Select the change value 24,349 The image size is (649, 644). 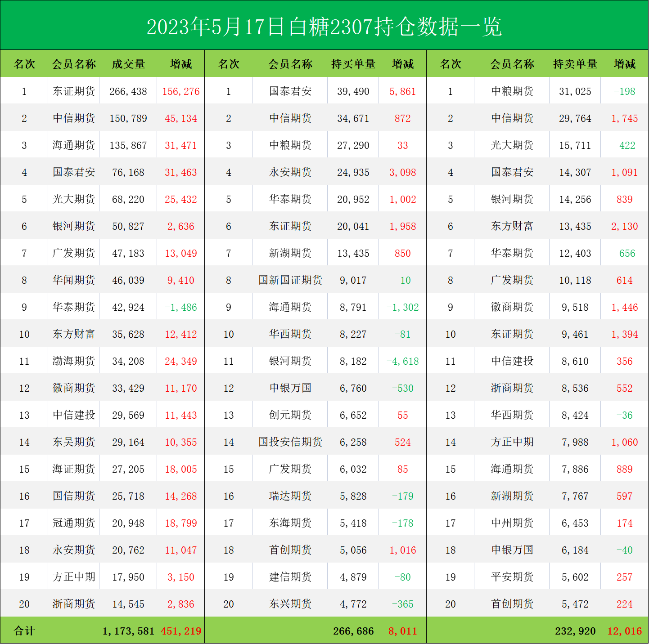click(181, 361)
